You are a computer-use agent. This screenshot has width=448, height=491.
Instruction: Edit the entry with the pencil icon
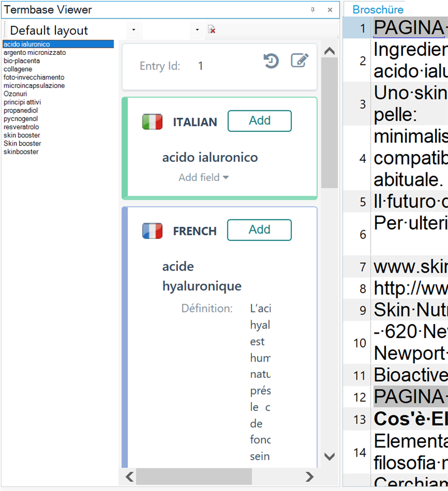pos(300,60)
